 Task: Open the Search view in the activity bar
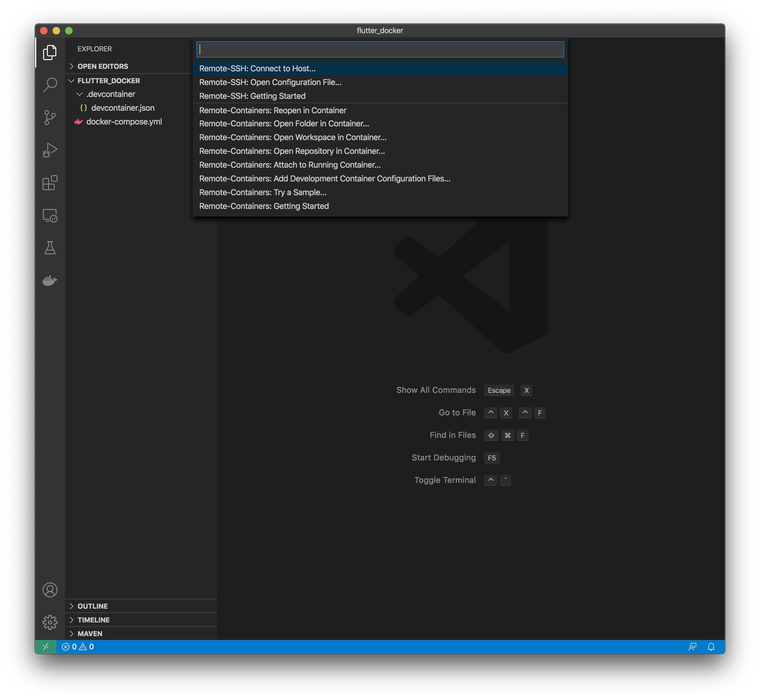pos(50,86)
